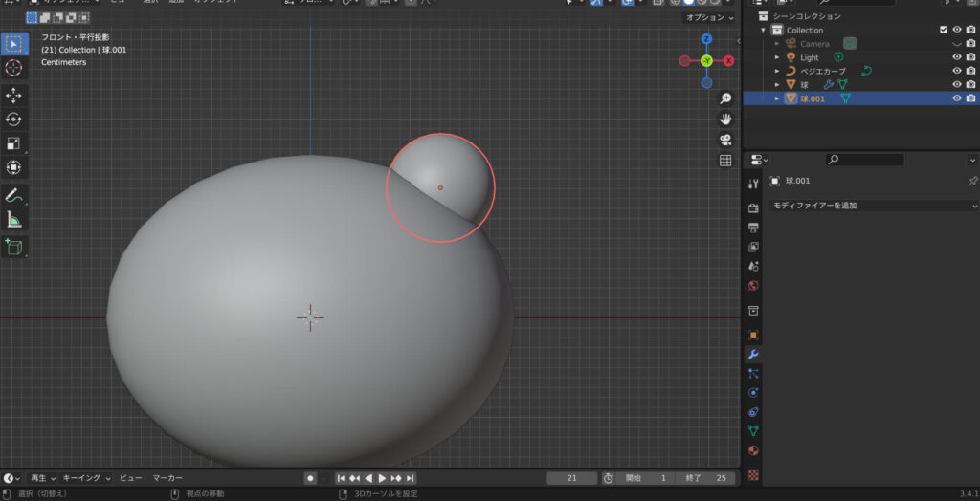Pick the Add Cube tool

[x=14, y=247]
